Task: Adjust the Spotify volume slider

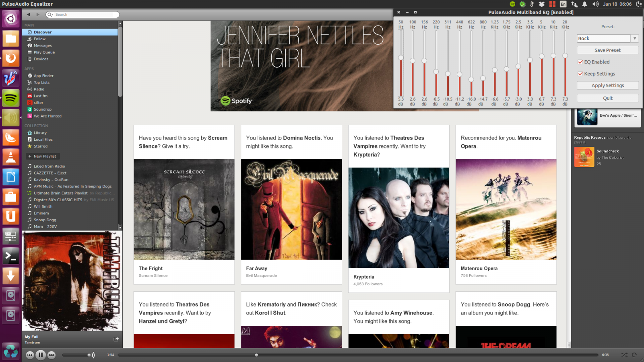Action: (76, 355)
